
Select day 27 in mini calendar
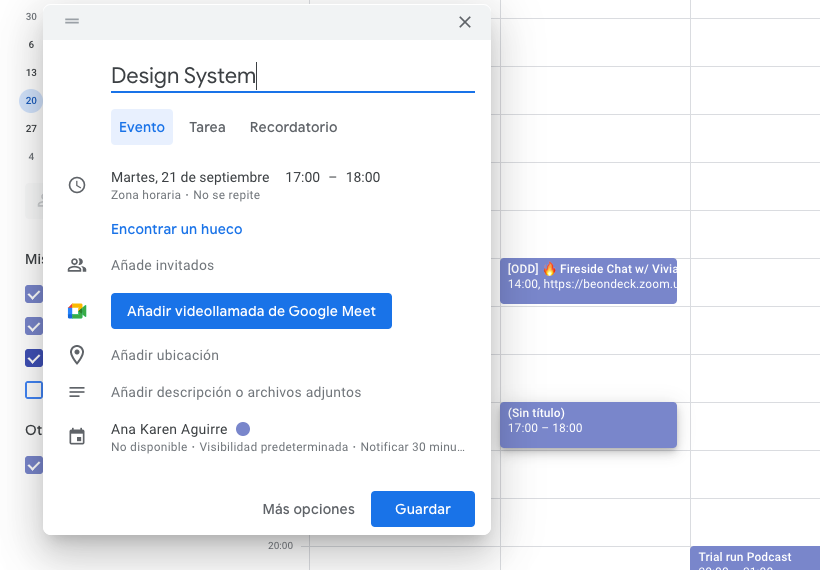(x=31, y=129)
